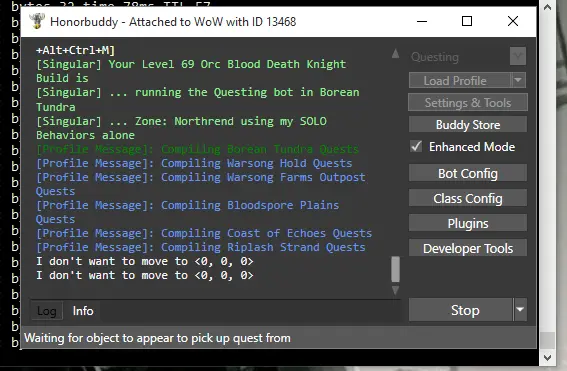Switch to the Log tab
This screenshot has width=567, height=371.
click(47, 311)
